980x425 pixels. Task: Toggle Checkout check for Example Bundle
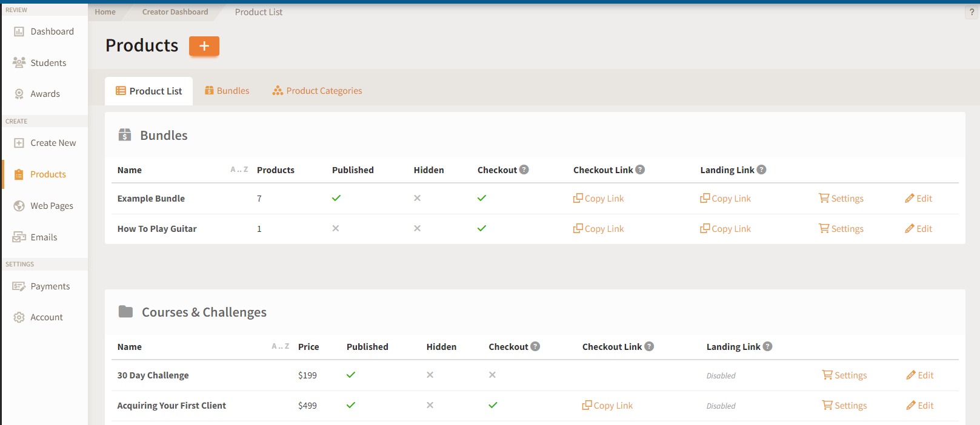(482, 198)
